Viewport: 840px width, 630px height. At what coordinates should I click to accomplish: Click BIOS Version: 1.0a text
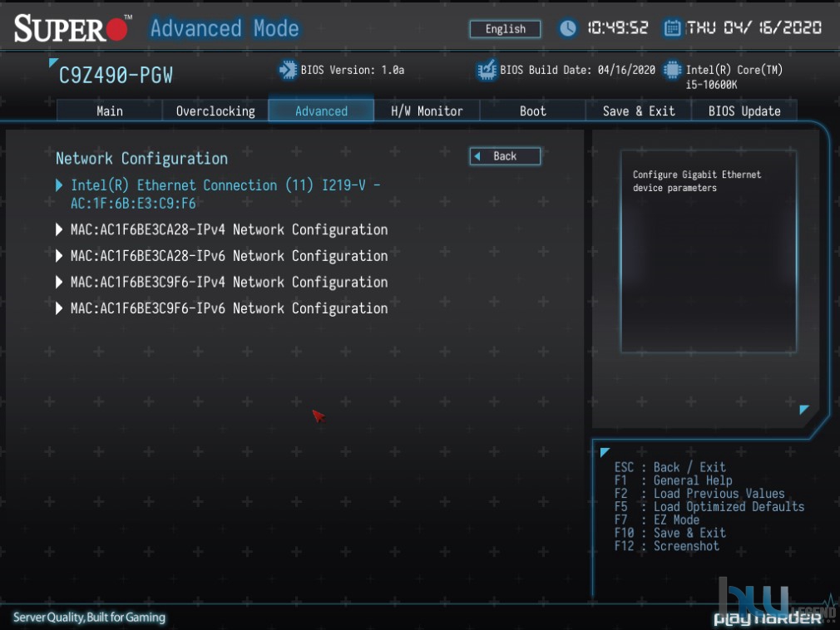[x=353, y=70]
